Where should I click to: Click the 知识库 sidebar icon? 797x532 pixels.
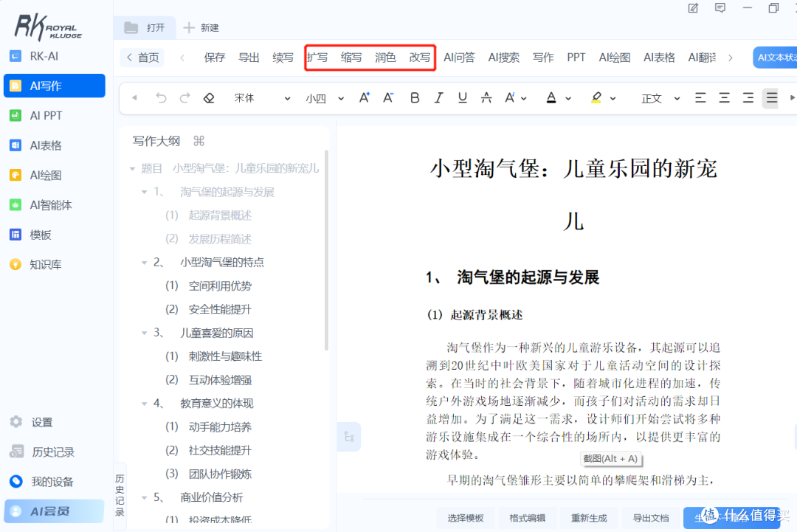pyautogui.click(x=15, y=264)
